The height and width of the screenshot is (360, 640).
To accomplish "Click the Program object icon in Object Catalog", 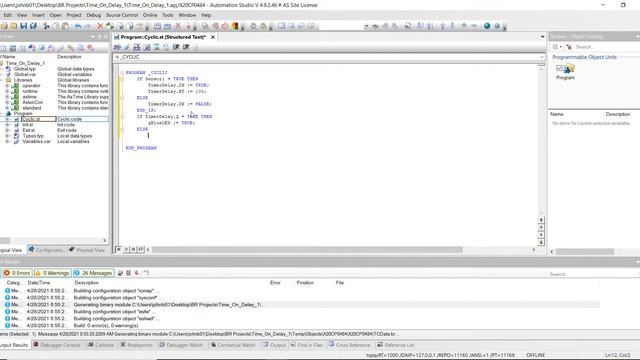I will (x=569, y=69).
